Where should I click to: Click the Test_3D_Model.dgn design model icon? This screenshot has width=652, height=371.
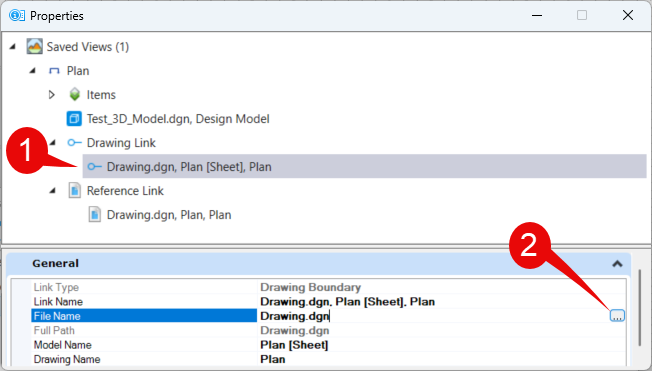74,119
